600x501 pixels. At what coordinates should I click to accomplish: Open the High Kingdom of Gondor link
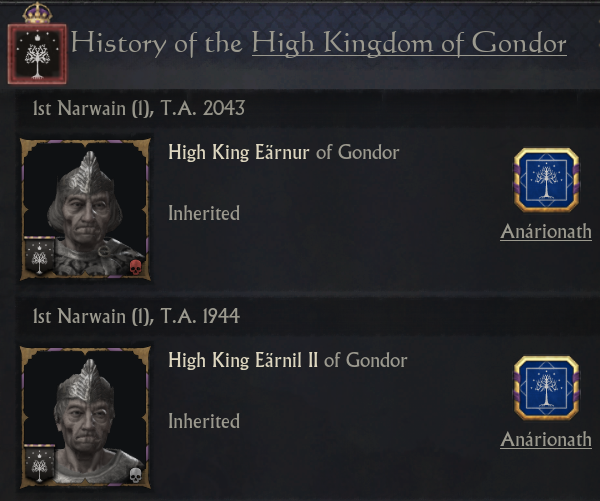pos(409,43)
